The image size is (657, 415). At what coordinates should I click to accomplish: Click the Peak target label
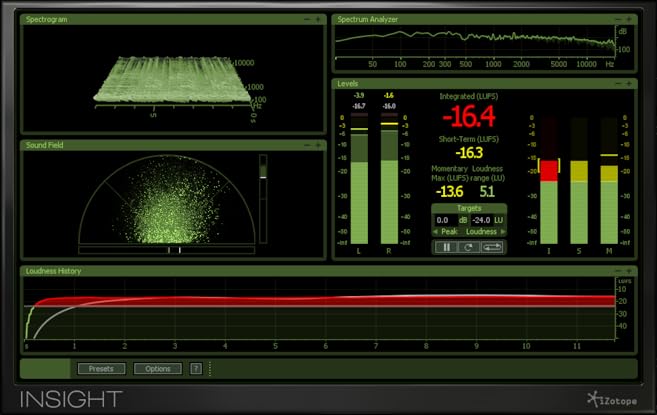[449, 231]
